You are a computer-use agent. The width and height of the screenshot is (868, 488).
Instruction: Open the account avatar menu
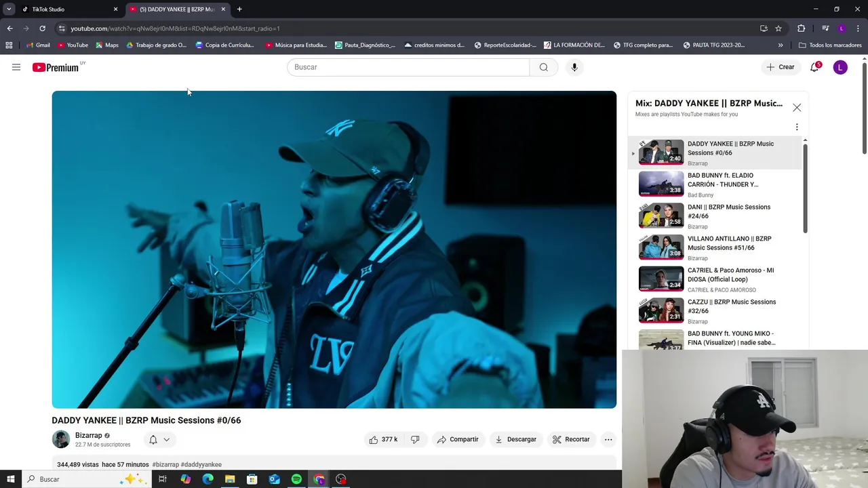840,67
